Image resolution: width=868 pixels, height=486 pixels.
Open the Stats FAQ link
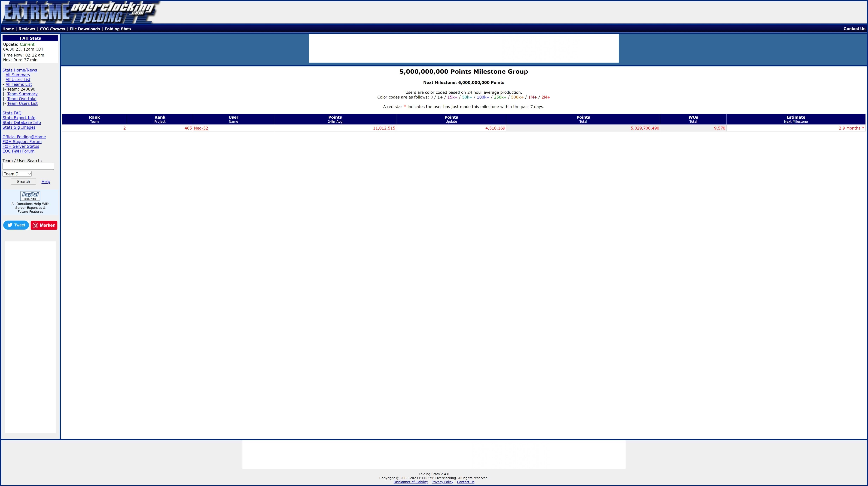coord(12,113)
